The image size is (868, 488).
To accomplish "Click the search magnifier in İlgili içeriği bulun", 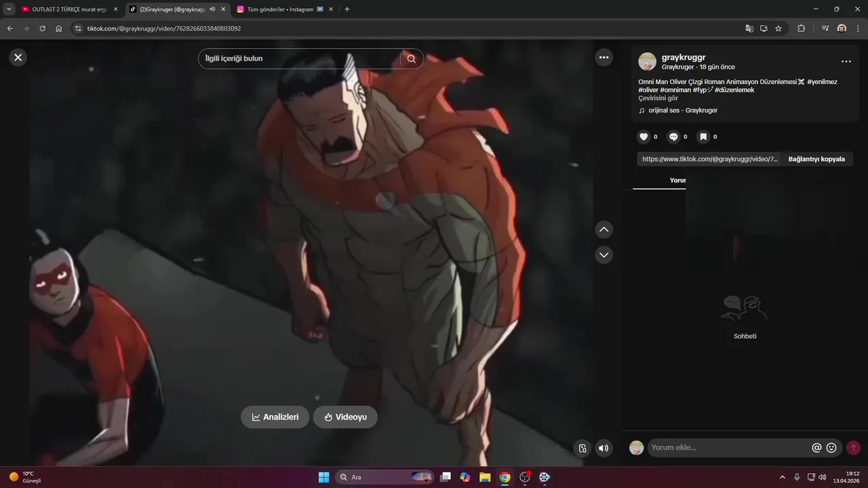I will tap(411, 58).
